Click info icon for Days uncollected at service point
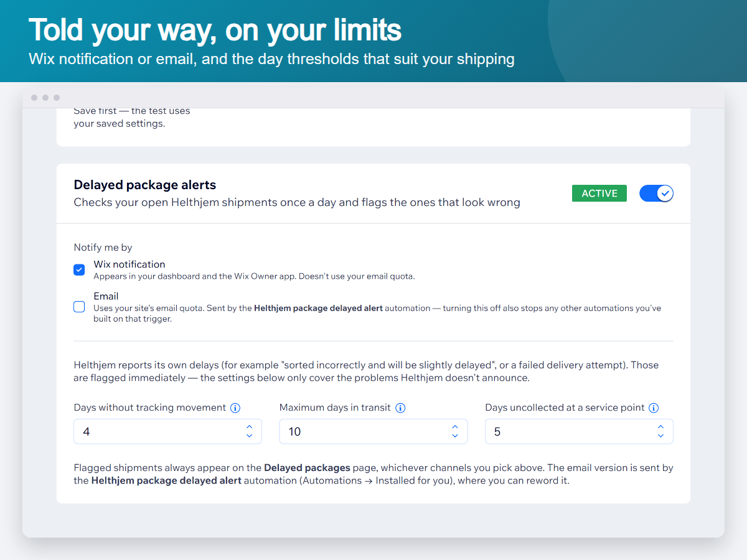Viewport: 747px width, 560px height. pyautogui.click(x=654, y=408)
